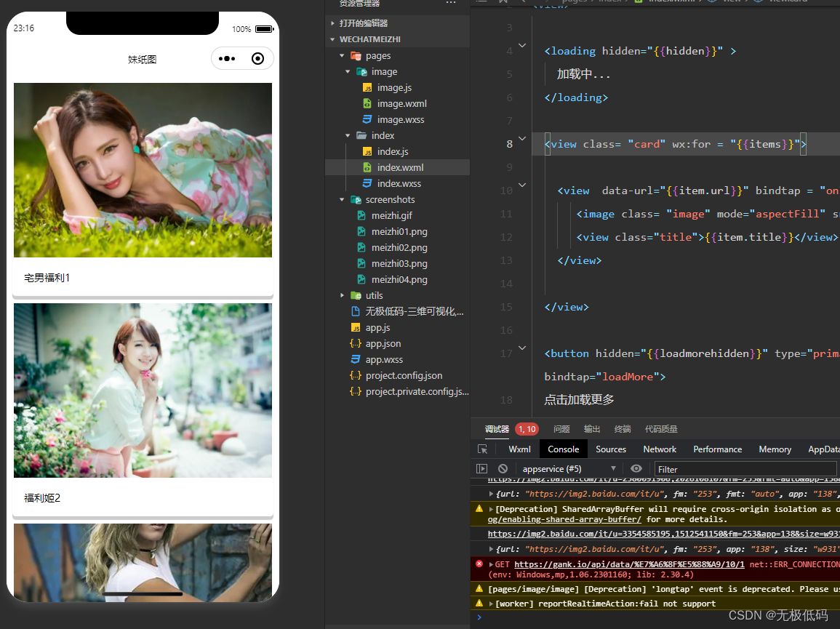Open the Network devtools tab
The image size is (840, 629).
660,449
